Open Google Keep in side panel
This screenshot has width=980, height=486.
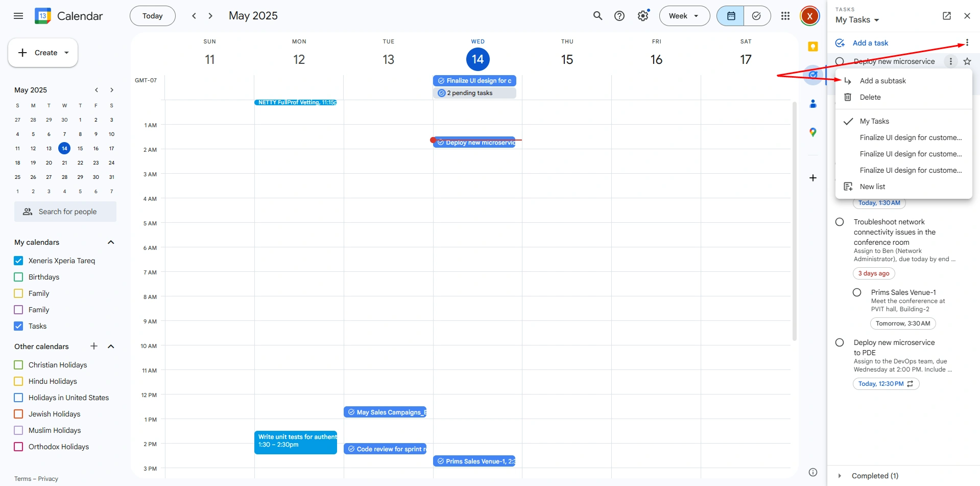(813, 47)
